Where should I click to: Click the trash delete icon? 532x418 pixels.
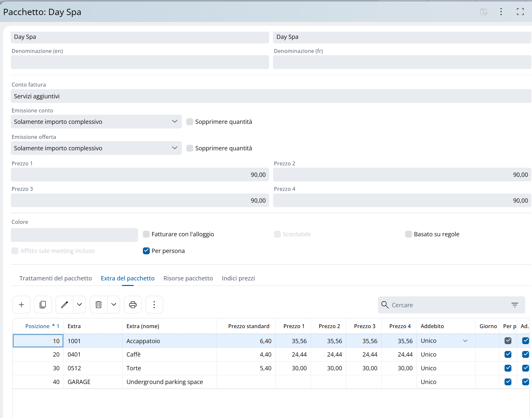coord(98,305)
